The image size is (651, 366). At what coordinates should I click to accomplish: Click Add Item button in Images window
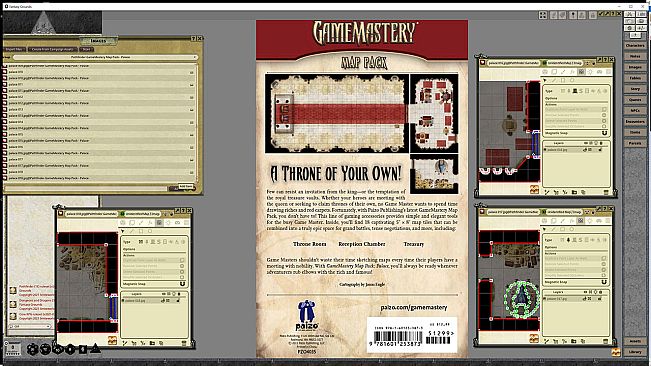click(186, 187)
